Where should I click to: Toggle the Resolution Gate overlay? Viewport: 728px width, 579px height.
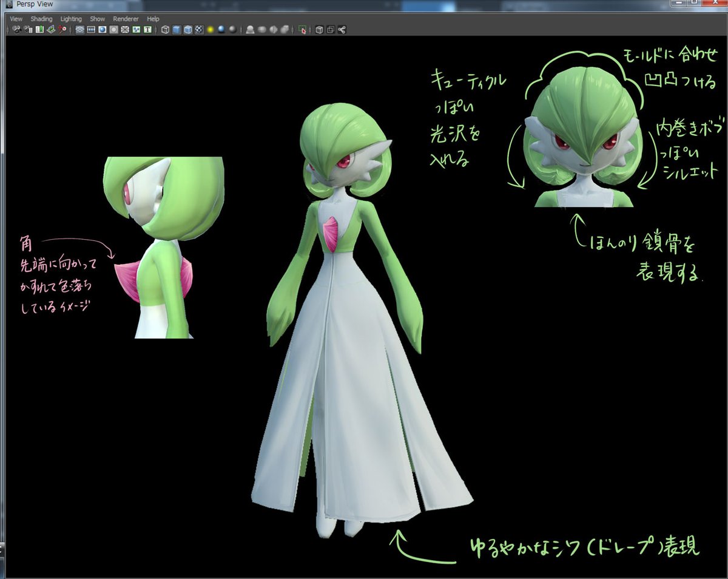[103, 29]
